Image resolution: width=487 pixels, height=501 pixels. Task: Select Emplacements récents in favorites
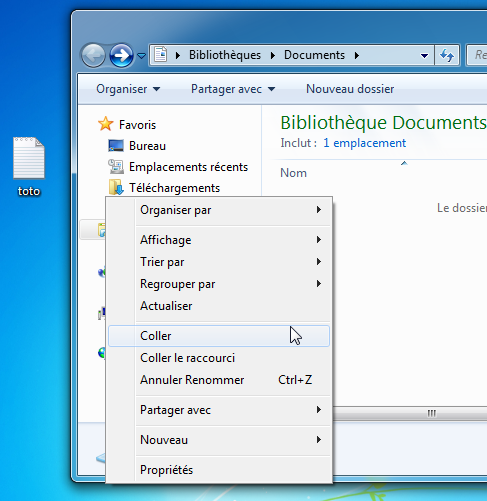[x=188, y=167]
